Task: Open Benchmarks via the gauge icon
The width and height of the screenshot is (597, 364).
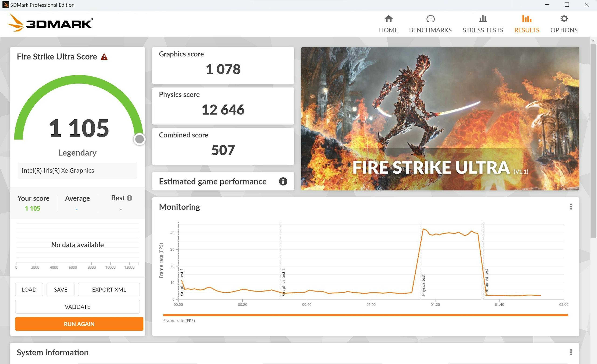Action: click(430, 19)
